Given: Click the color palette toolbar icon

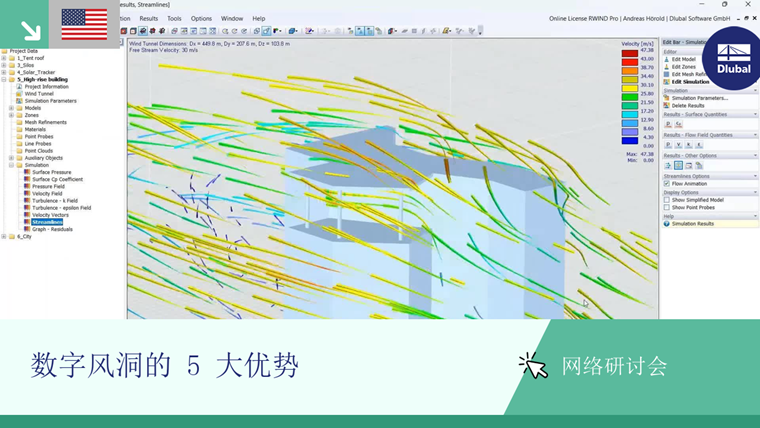Looking at the screenshot, I should (277, 31).
